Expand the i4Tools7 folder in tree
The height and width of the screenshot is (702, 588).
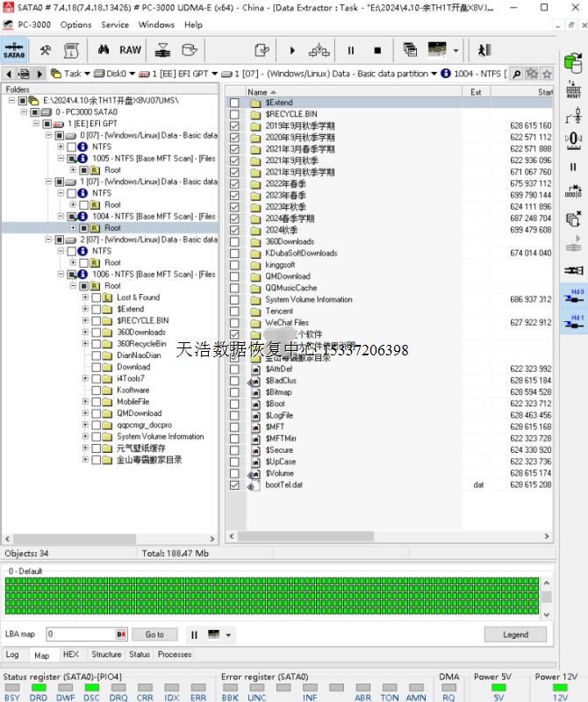click(x=84, y=378)
